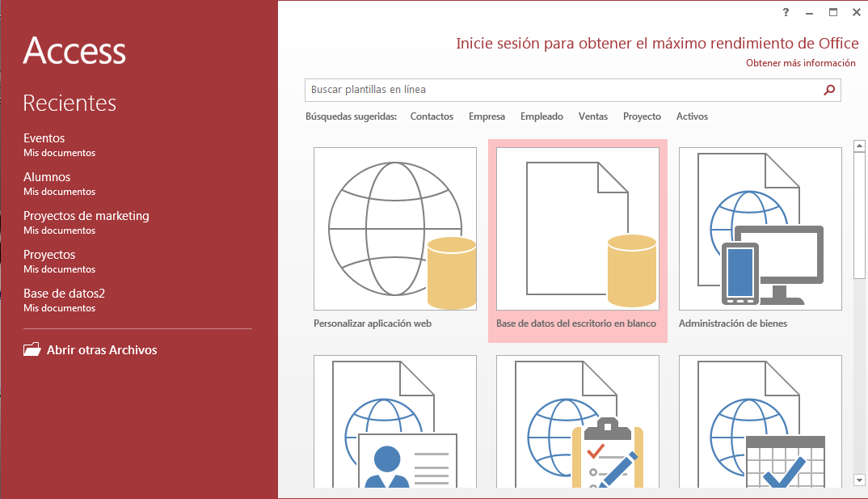
Task: Select the Personalizar aplicación web template
Action: click(395, 229)
